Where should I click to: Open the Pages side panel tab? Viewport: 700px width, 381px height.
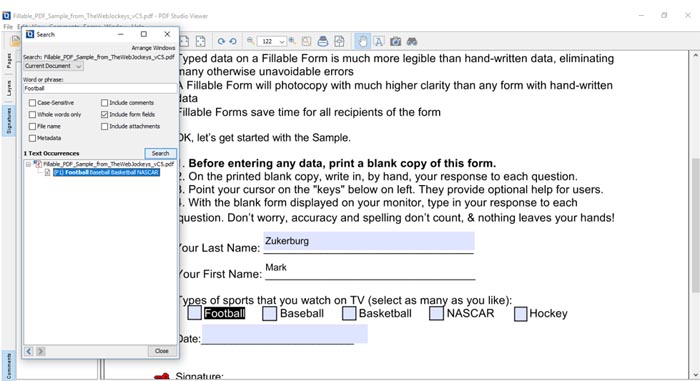coord(8,60)
